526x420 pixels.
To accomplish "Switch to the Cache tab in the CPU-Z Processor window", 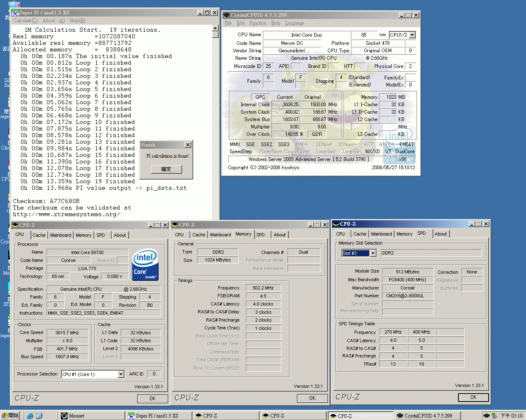I will click(39, 235).
